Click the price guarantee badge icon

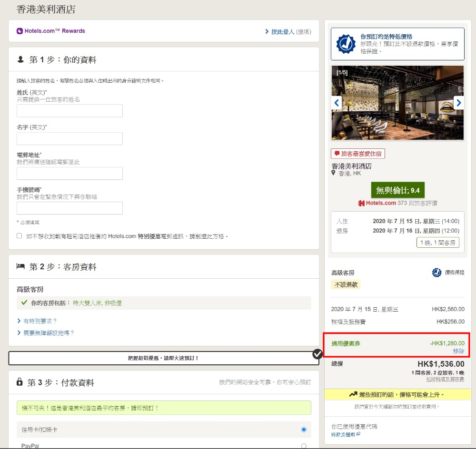click(346, 44)
